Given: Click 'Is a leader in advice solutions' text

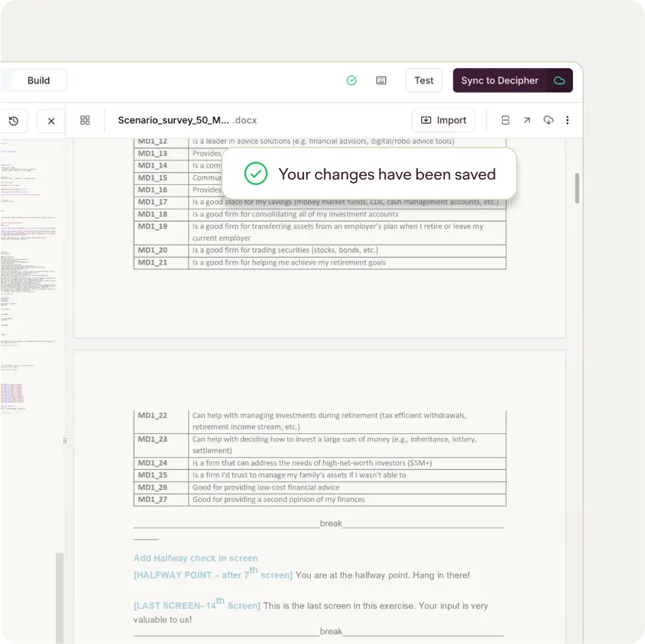Looking at the screenshot, I should [242, 141].
